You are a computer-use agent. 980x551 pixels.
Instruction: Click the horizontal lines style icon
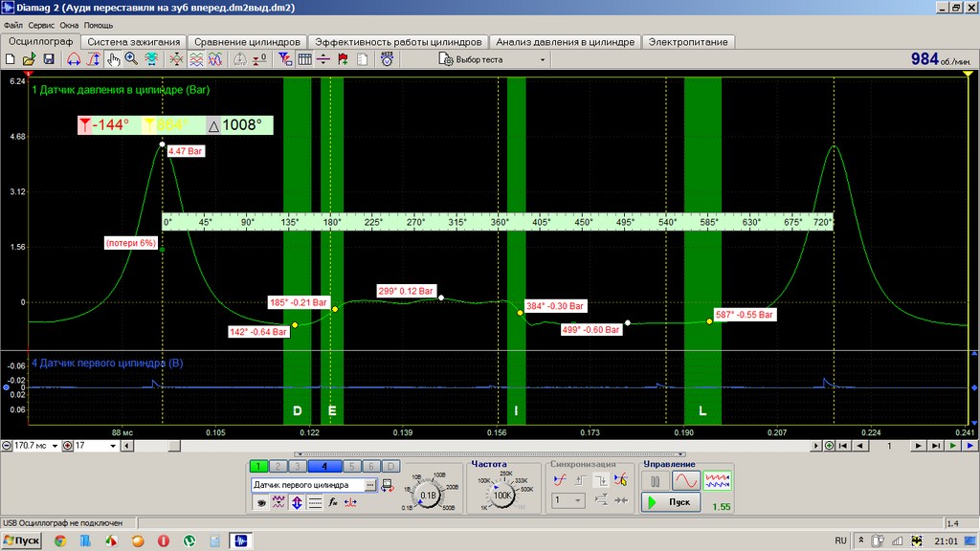coord(314,502)
